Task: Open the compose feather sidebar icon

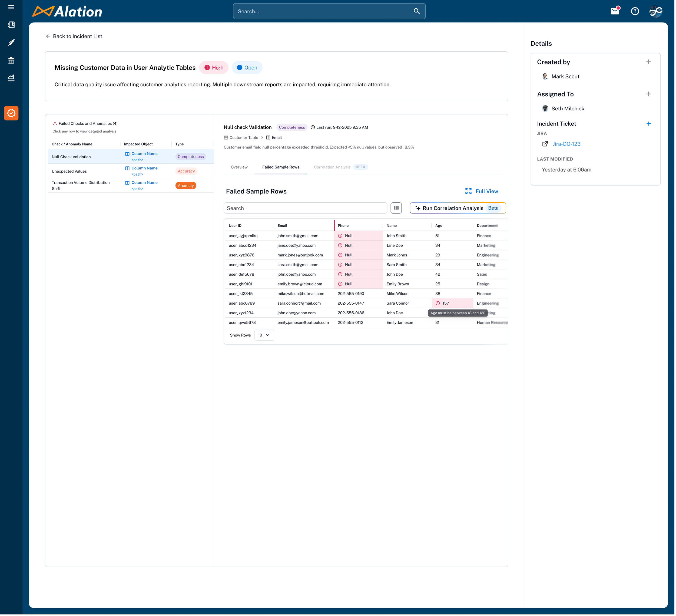Action: (11, 43)
